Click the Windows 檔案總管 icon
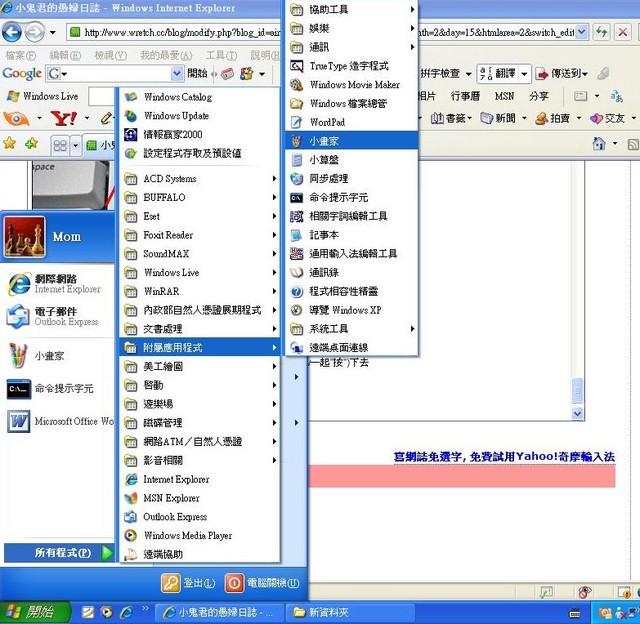Screen dimensions: 640x624 (x=296, y=103)
